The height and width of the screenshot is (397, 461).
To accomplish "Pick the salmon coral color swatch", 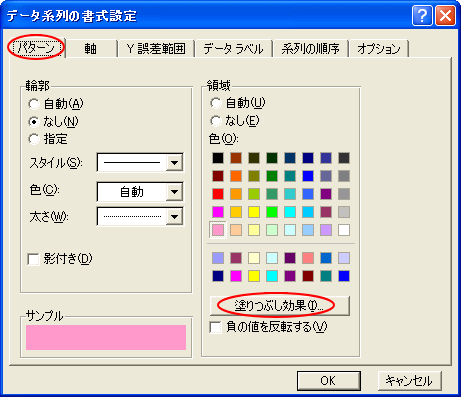I will pyautogui.click(x=308, y=258).
